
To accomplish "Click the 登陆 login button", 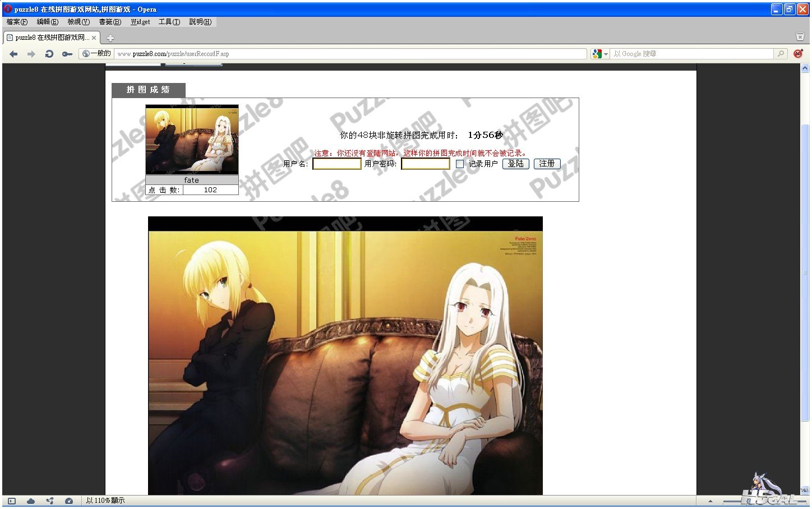I will pos(515,164).
